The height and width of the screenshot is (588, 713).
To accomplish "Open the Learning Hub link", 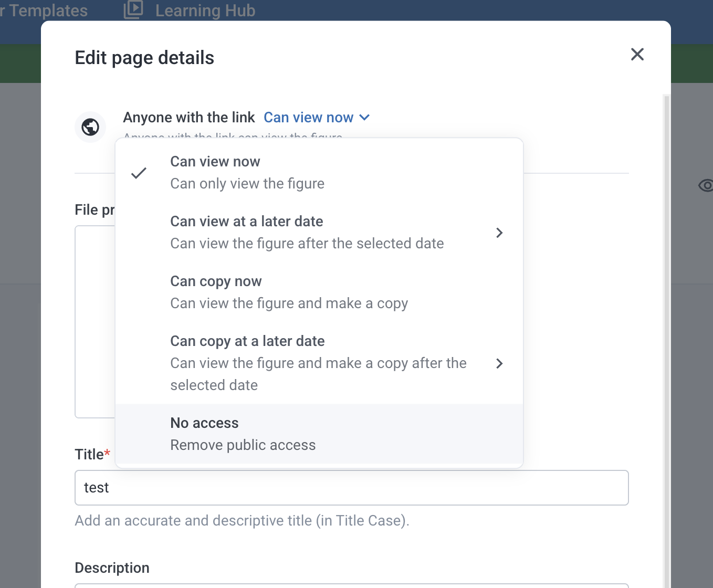I will [205, 10].
